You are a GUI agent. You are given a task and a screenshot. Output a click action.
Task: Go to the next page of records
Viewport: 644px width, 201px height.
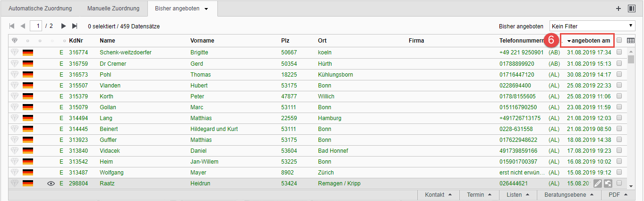[64, 26]
